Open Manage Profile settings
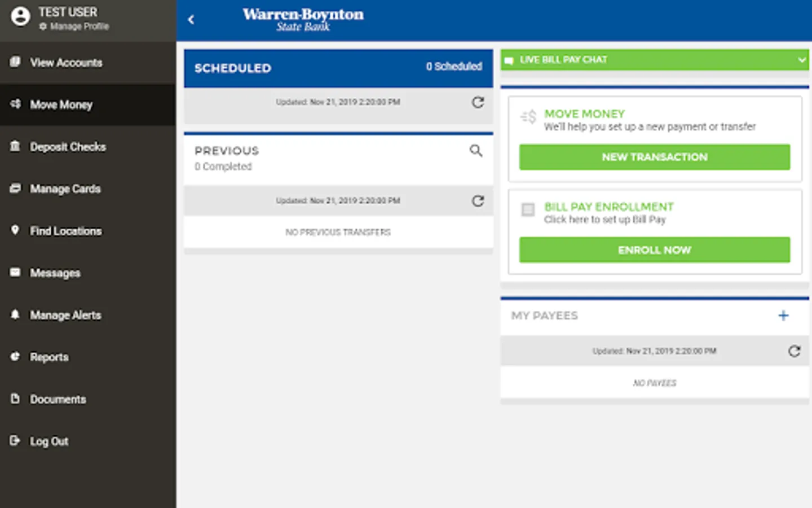Image resolution: width=812 pixels, height=508 pixels. pyautogui.click(x=74, y=27)
